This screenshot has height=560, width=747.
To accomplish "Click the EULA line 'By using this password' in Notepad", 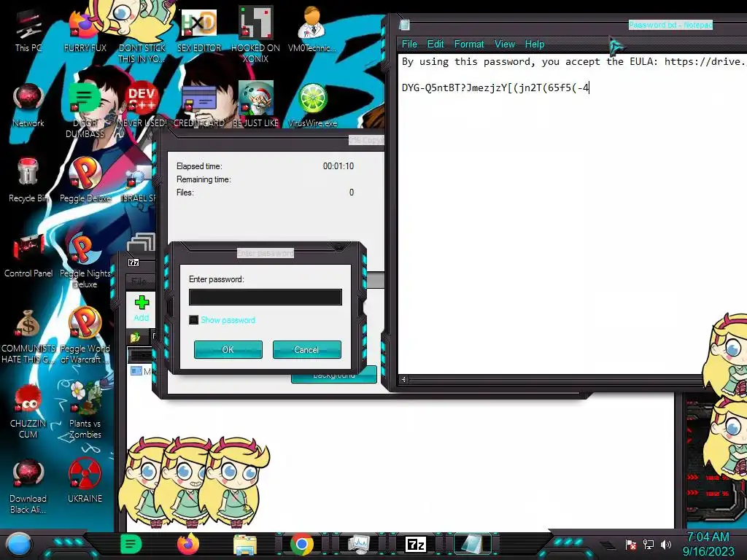I will 574,61.
